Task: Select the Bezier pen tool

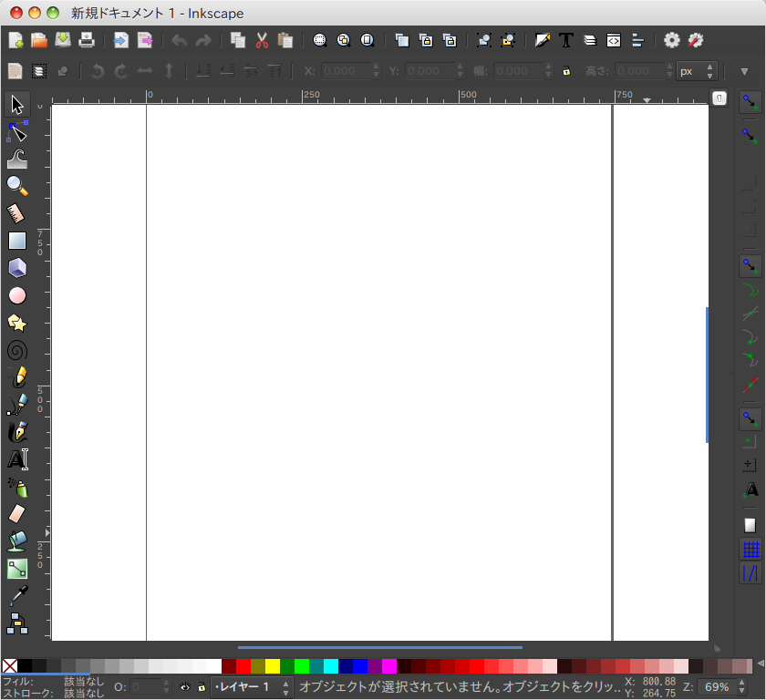Action: click(x=17, y=405)
